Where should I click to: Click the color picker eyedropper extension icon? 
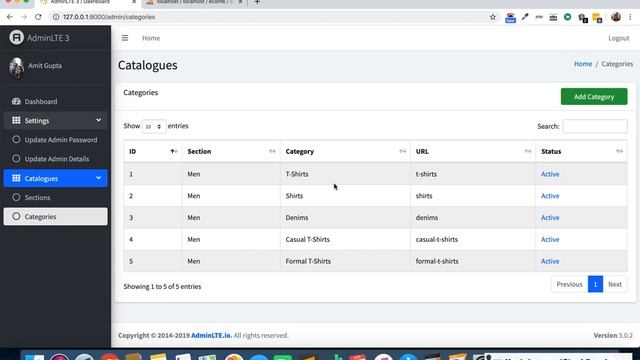[x=525, y=17]
